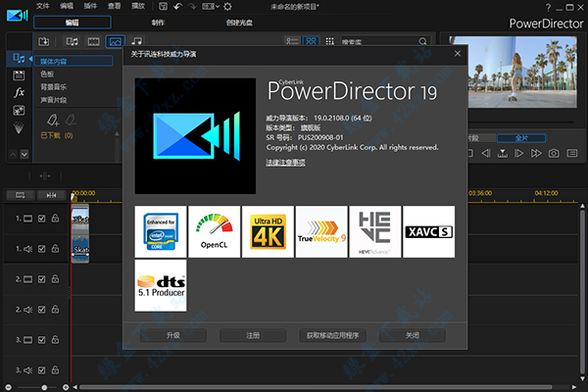Click the timeline horizontal scrollbar
This screenshot has width=588, height=392.
click(316, 387)
